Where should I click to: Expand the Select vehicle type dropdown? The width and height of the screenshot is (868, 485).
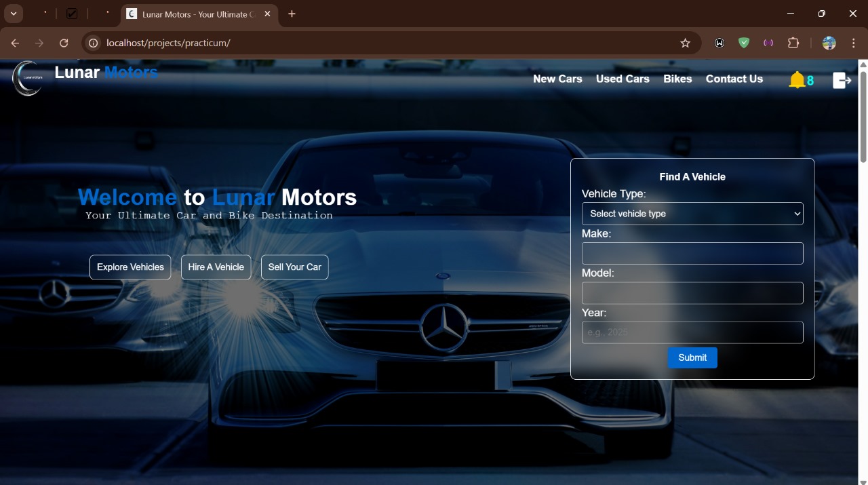(692, 214)
